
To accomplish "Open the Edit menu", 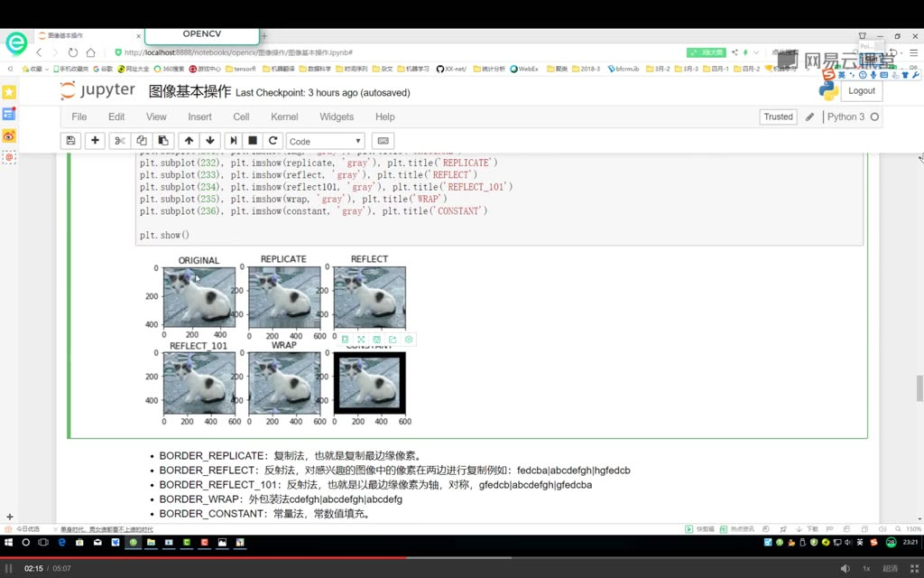I will pos(116,117).
